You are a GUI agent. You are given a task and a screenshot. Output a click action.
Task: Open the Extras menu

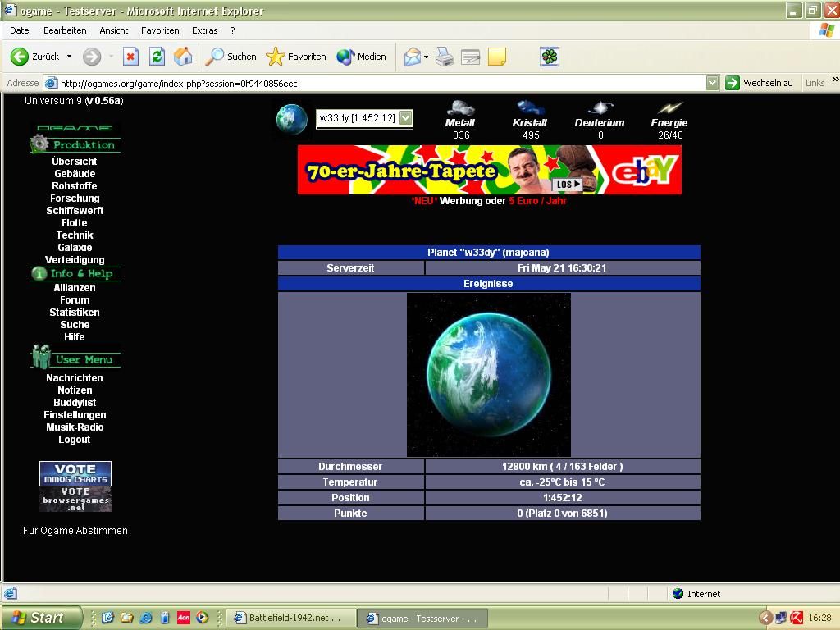(204, 30)
